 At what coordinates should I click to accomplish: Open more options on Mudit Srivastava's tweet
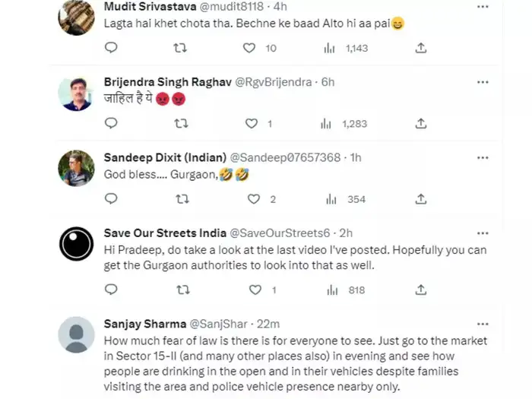coord(483,6)
